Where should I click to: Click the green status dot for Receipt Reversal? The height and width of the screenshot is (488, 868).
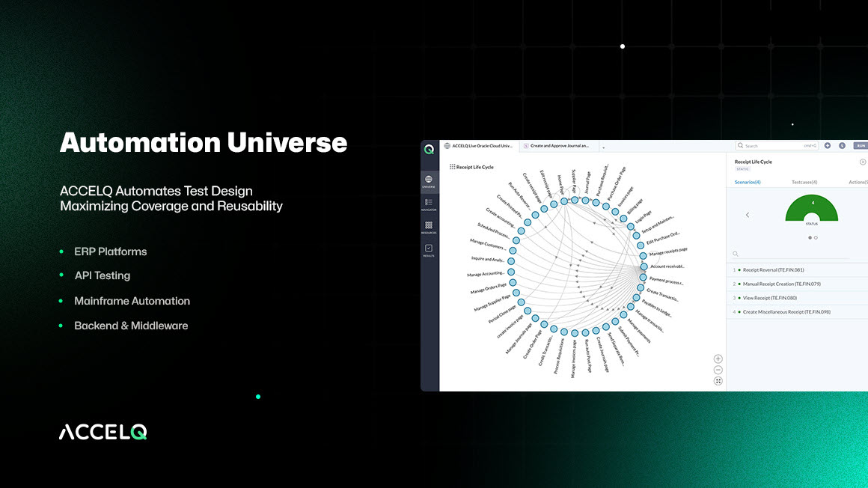pyautogui.click(x=739, y=269)
